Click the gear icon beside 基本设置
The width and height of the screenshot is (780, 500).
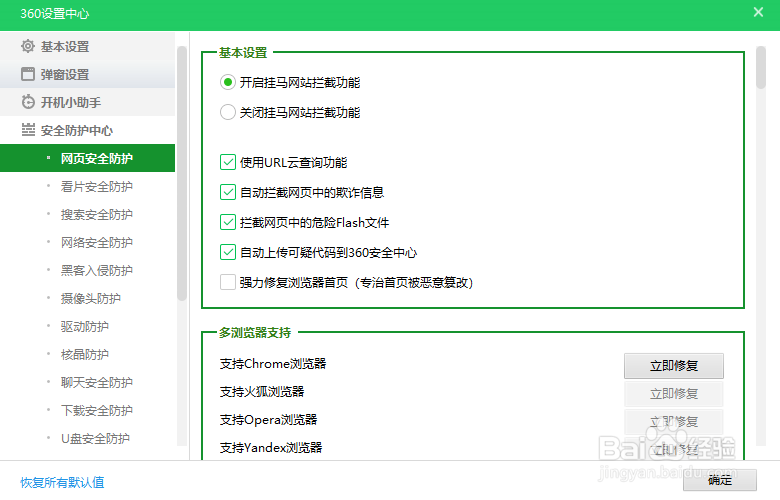(28, 46)
